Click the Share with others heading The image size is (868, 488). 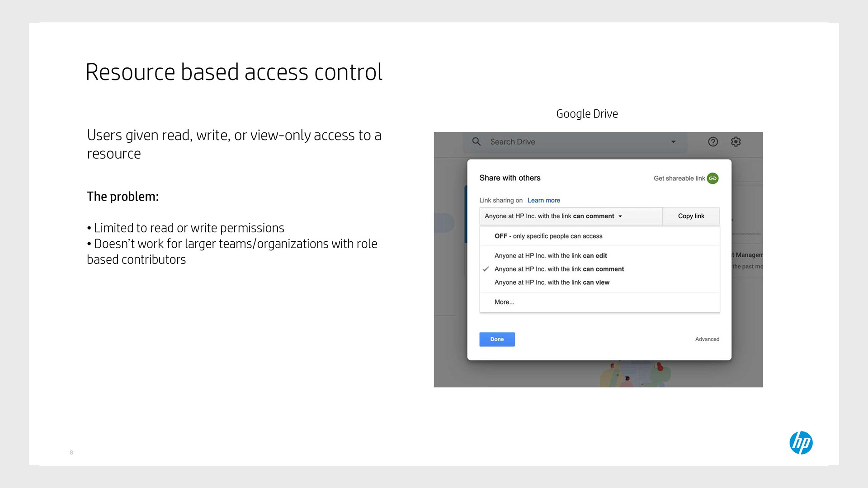(x=510, y=178)
